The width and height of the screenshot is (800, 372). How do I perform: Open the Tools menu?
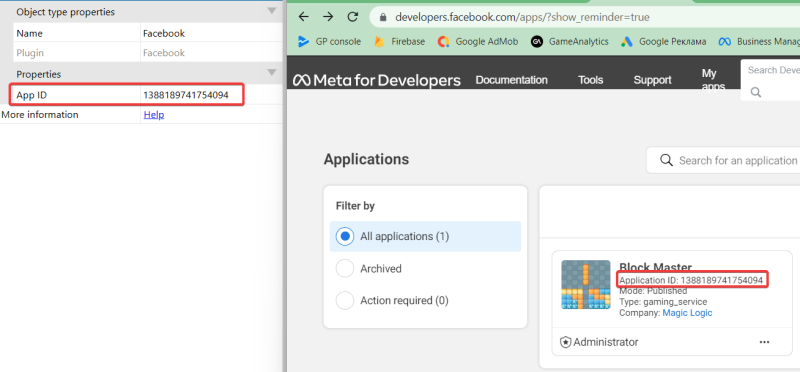(591, 80)
